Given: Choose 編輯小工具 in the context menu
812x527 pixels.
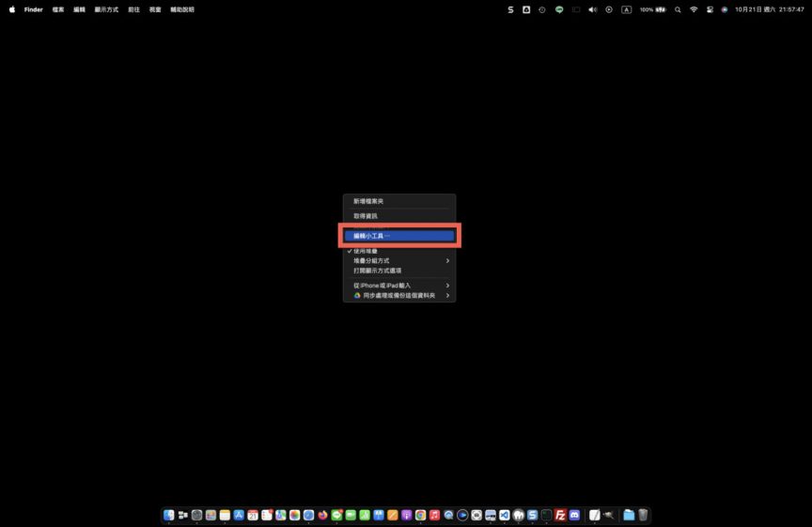Looking at the screenshot, I should click(399, 236).
